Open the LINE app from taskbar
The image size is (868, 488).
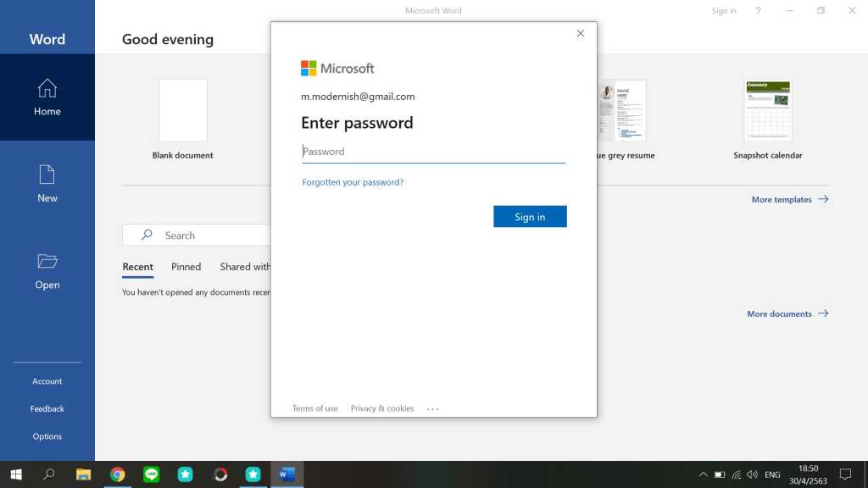pyautogui.click(x=152, y=474)
